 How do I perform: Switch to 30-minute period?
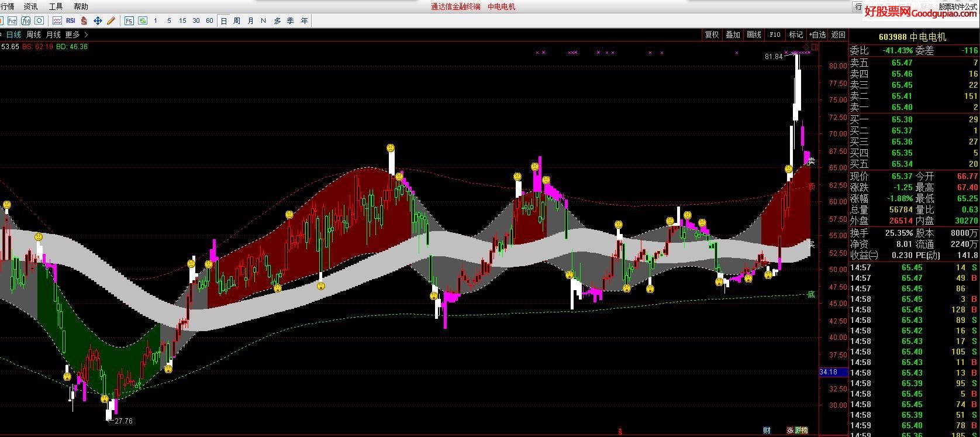point(196,20)
